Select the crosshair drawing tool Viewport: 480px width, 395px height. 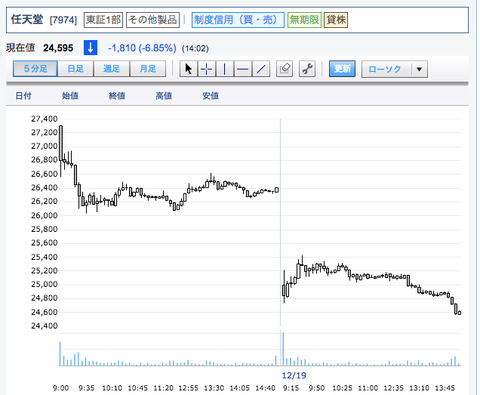[x=207, y=69]
